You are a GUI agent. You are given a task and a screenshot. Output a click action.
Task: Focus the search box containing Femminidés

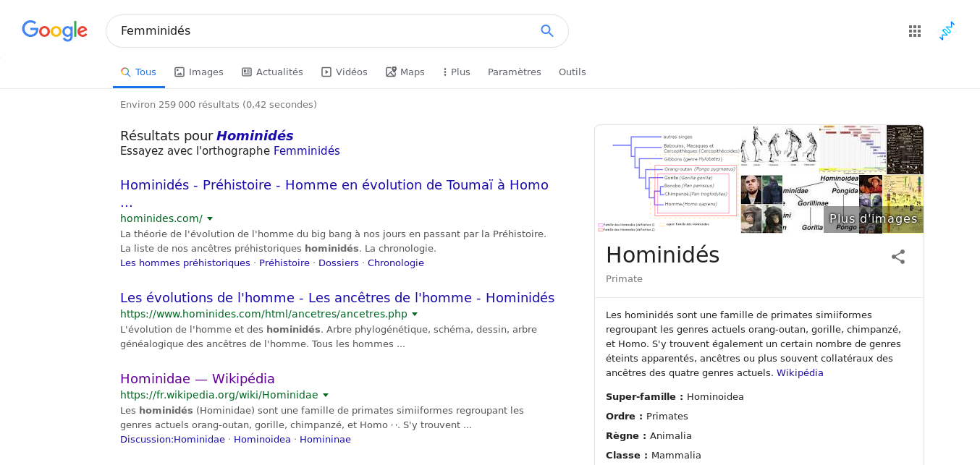pyautogui.click(x=322, y=31)
